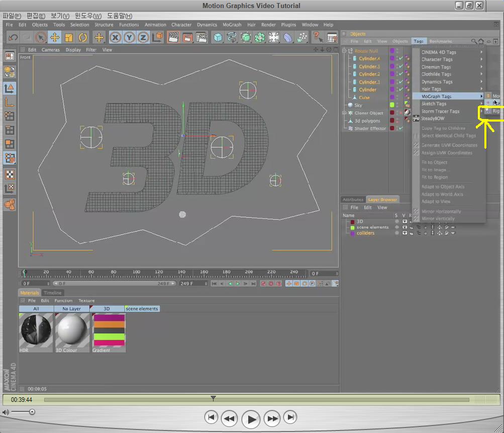Open the viewport Cameras menu
This screenshot has height=433, width=504.
click(50, 50)
